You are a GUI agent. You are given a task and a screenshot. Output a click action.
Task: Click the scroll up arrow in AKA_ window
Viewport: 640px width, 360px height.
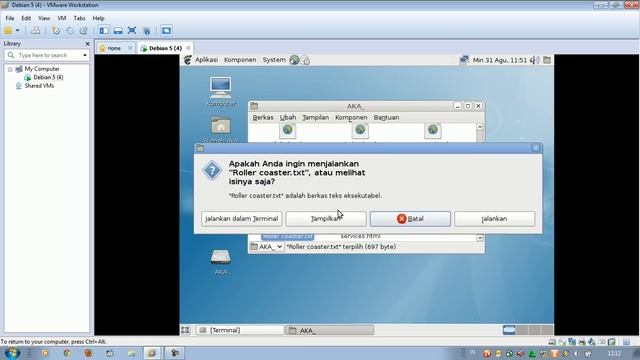point(480,127)
